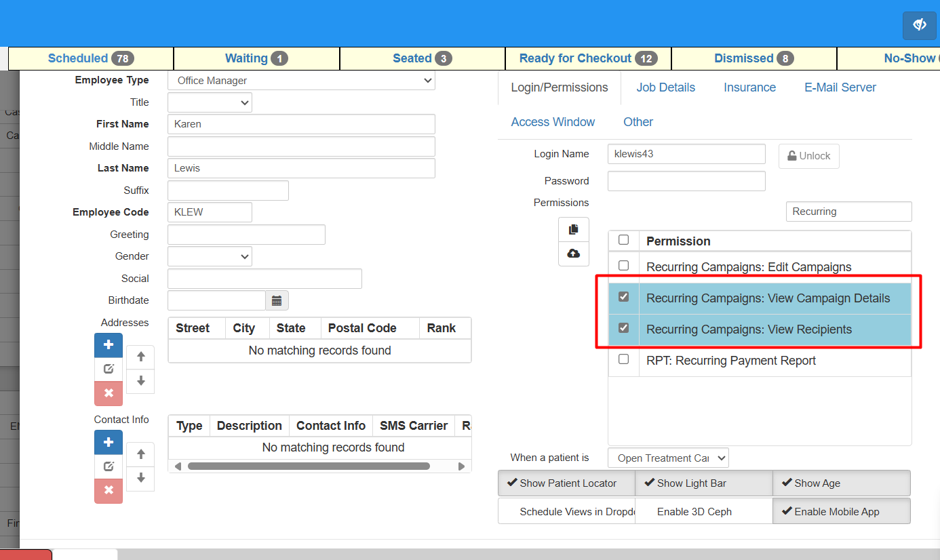940x560 pixels.
Task: Open Employee Type dropdown
Action: click(x=301, y=80)
